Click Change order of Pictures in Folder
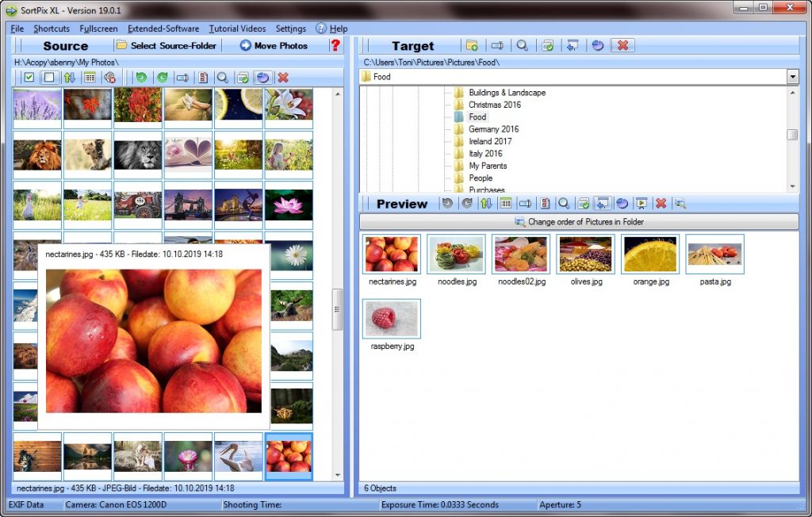 [x=579, y=222]
